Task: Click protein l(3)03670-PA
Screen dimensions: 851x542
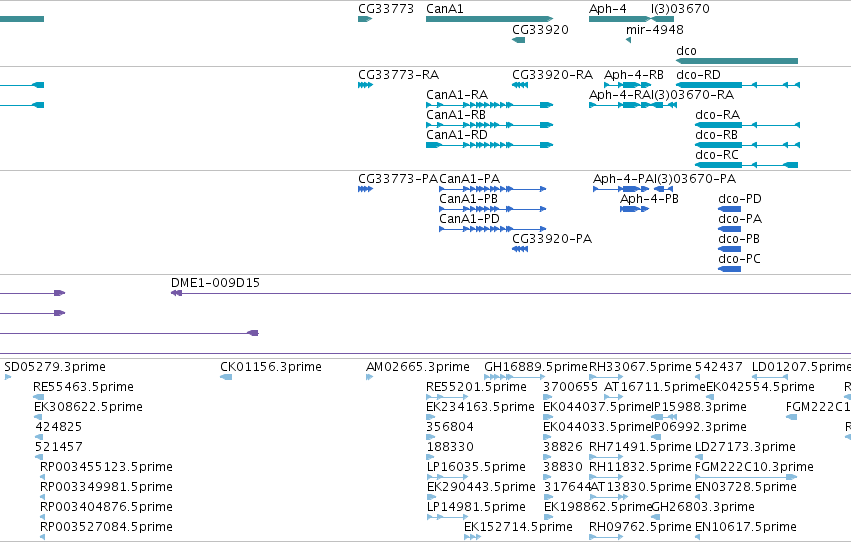Action: pos(663,189)
